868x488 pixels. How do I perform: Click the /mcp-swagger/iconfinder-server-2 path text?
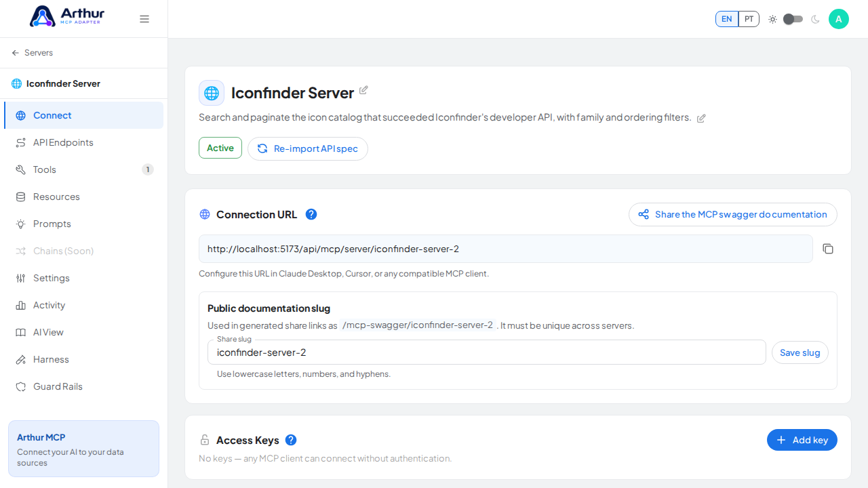click(x=418, y=325)
